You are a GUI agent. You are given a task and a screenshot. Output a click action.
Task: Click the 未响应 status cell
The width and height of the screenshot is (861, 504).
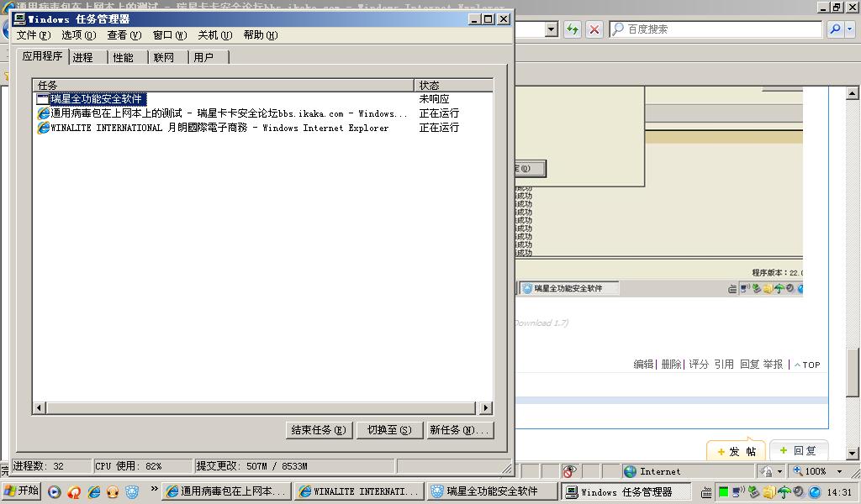pos(434,99)
